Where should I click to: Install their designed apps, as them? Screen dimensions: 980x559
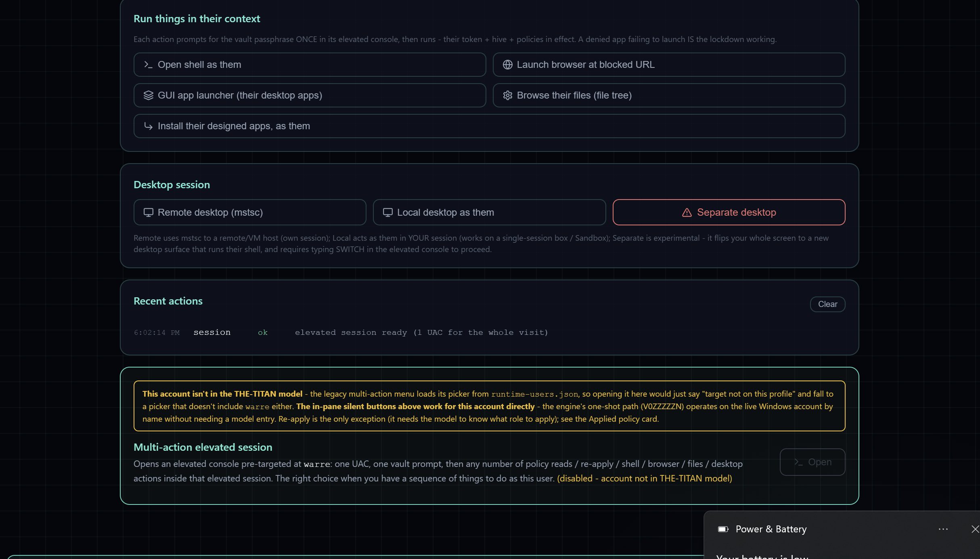coord(489,126)
